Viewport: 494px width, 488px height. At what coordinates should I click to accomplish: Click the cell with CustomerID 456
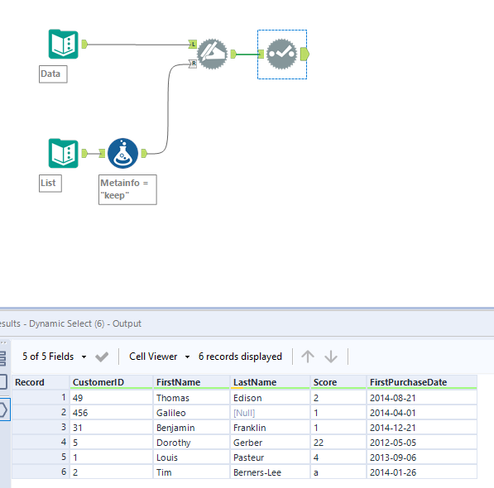[111, 413]
